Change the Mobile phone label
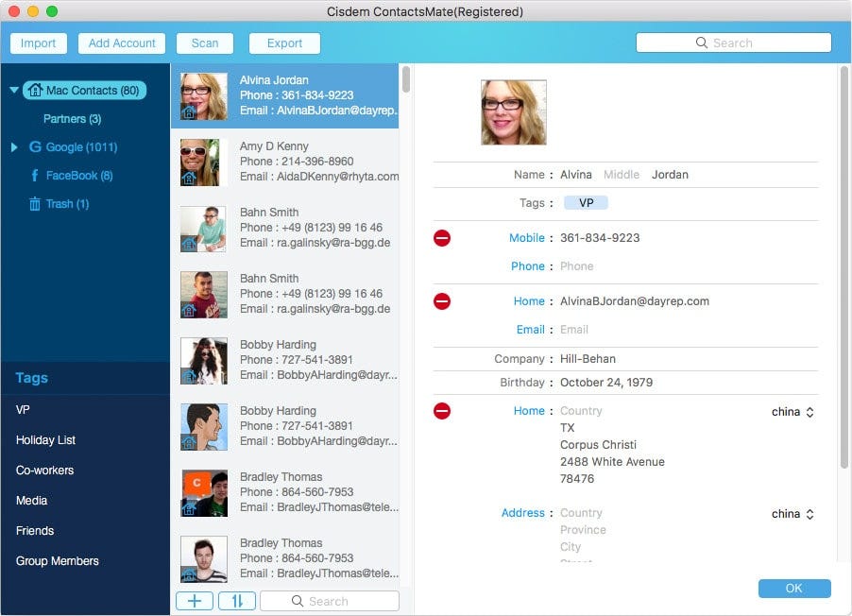The image size is (852, 616). [x=526, y=237]
